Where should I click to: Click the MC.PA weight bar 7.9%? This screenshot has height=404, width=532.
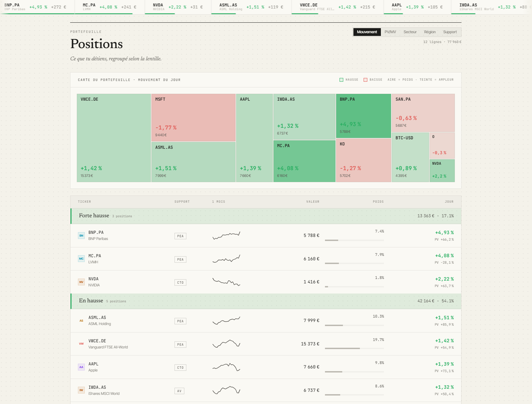click(x=354, y=263)
